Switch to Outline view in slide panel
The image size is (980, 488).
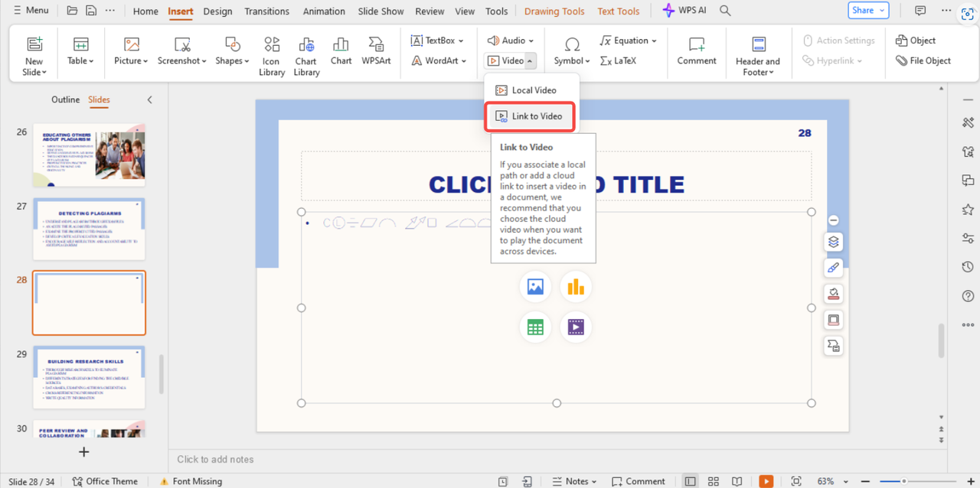(x=65, y=99)
